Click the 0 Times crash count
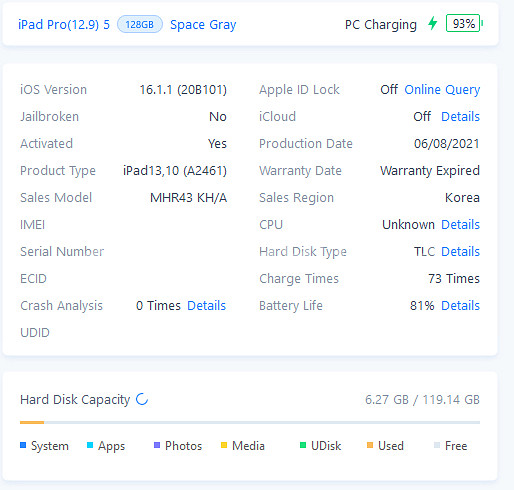This screenshot has width=514, height=490. click(x=158, y=306)
